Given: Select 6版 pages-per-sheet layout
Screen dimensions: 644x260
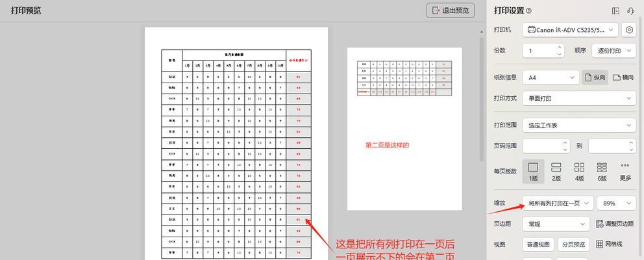Looking at the screenshot, I should pyautogui.click(x=602, y=171).
